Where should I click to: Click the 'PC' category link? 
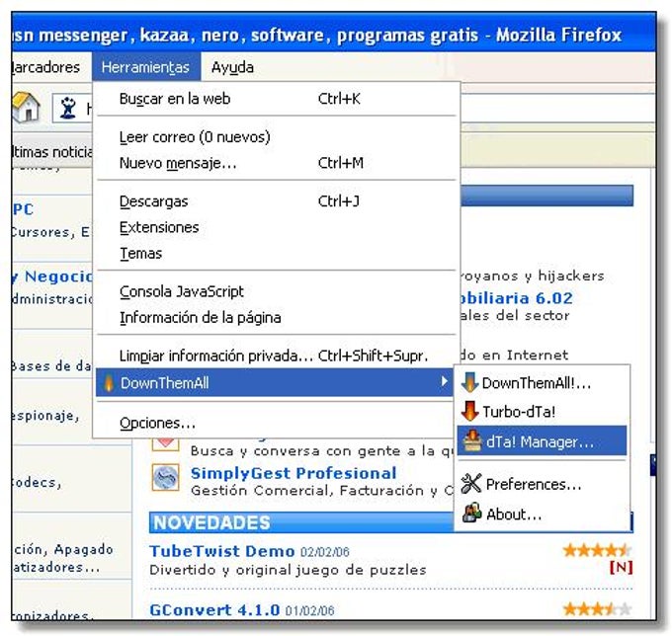(x=23, y=209)
